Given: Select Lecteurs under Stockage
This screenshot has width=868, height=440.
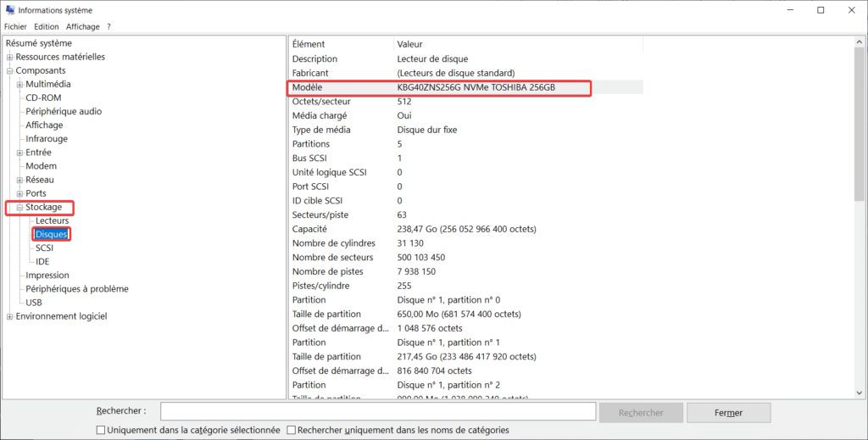Looking at the screenshot, I should 53,220.
